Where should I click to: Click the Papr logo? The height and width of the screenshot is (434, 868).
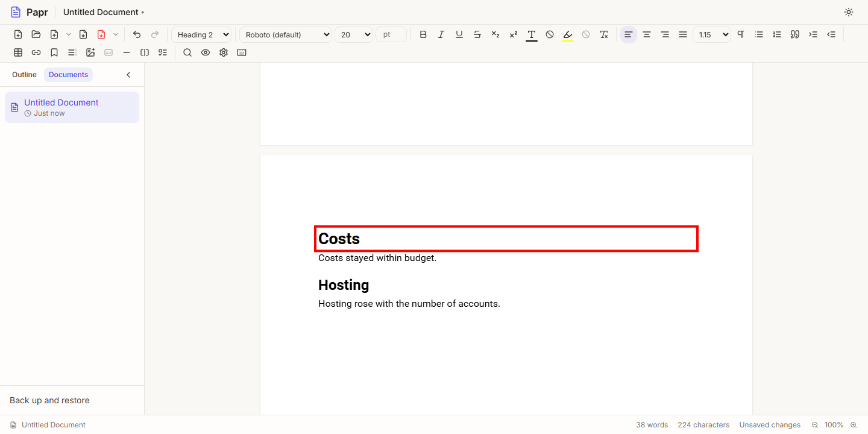tap(29, 12)
